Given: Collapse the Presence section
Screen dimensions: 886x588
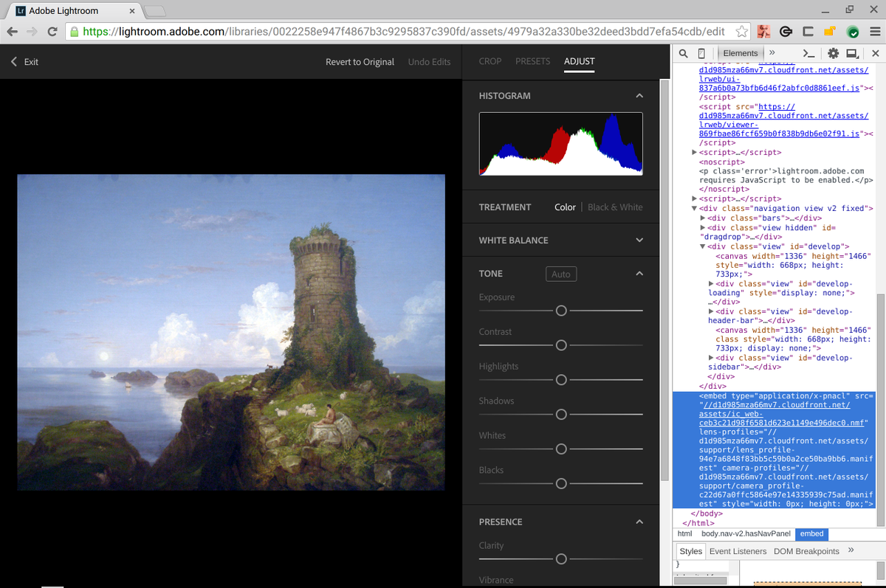Looking at the screenshot, I should click(x=639, y=522).
